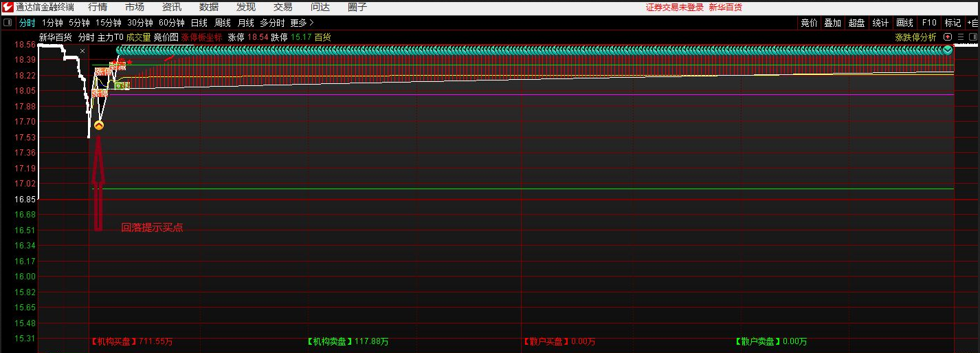The height and width of the screenshot is (353, 980).
Task: Click the 机构买盘 711.55万 value
Action: (x=133, y=341)
